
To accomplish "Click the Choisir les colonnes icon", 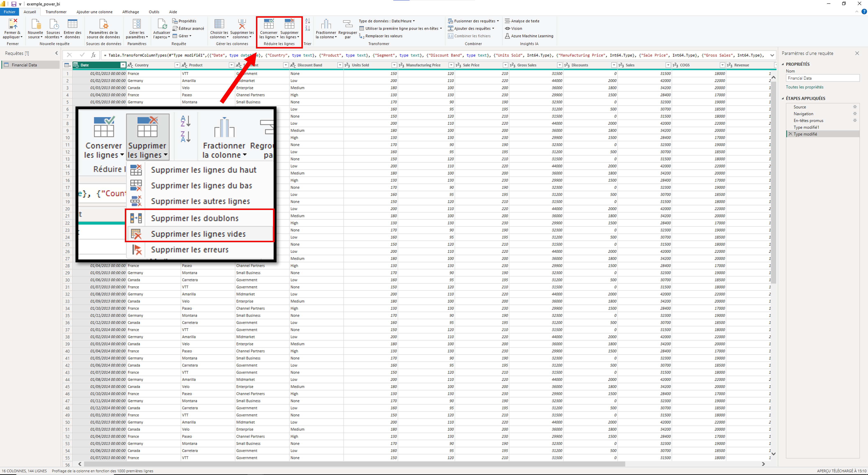I will click(219, 24).
